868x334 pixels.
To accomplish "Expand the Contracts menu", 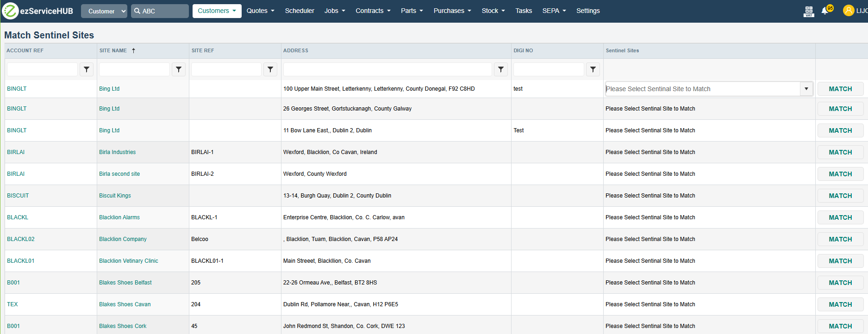I will tap(373, 11).
